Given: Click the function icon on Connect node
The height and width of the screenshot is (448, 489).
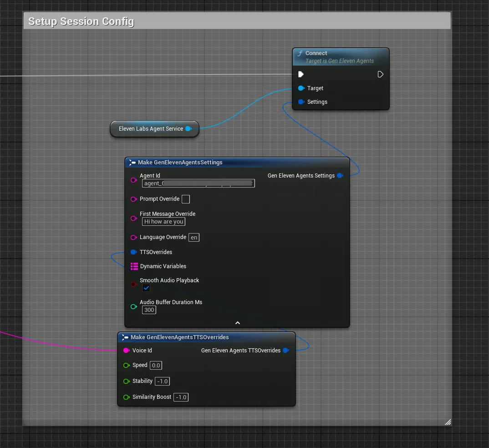Looking at the screenshot, I should point(300,53).
